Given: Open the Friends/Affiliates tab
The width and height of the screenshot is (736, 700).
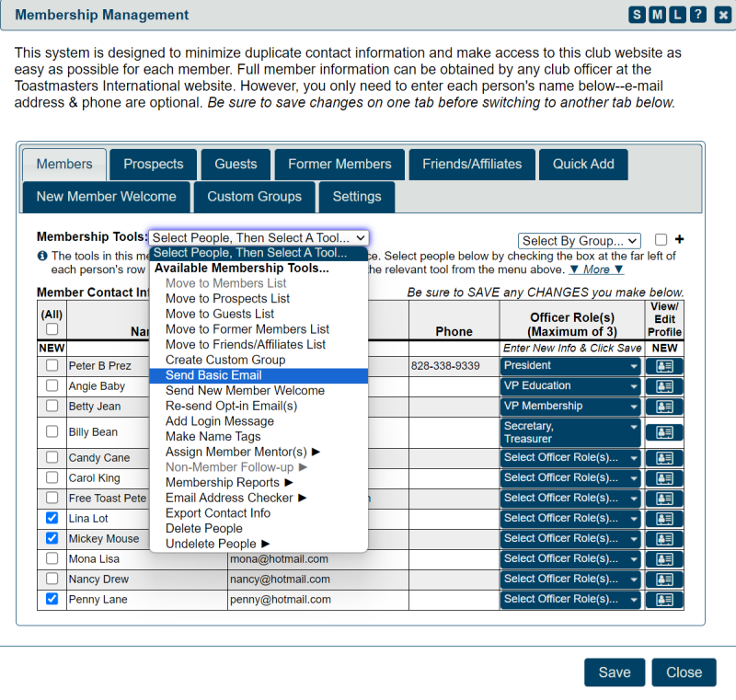Looking at the screenshot, I should point(472,165).
